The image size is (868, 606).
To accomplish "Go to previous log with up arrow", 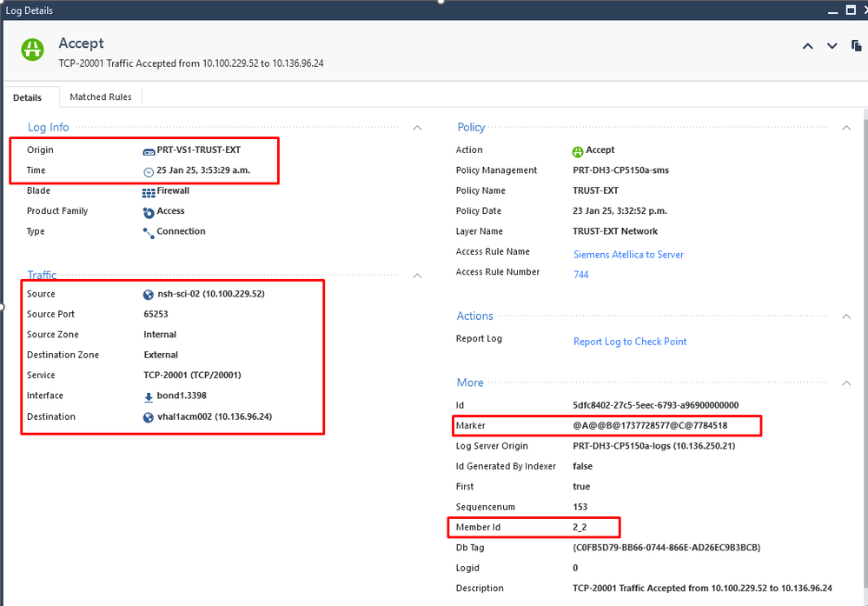I will pyautogui.click(x=808, y=46).
